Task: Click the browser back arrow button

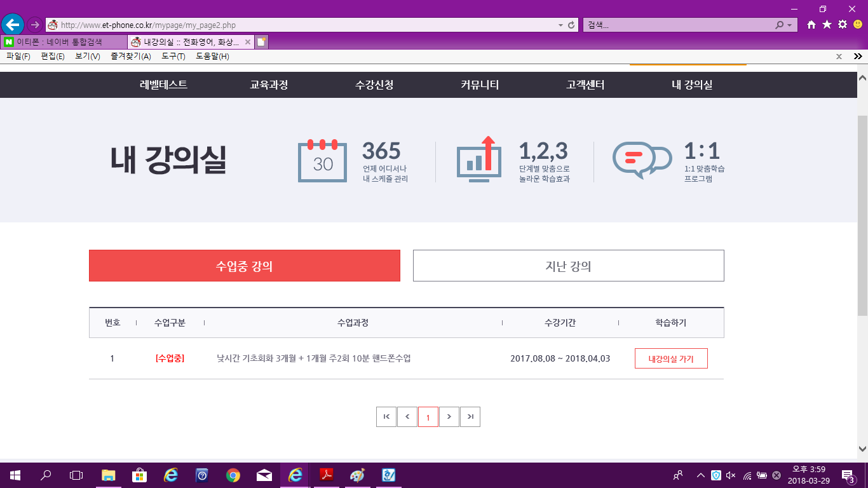Action: click(x=13, y=25)
